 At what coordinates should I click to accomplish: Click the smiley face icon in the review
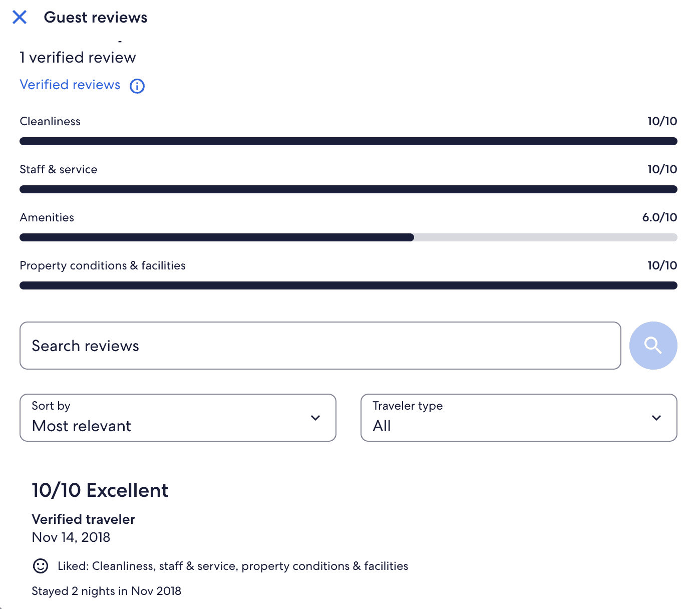pos(41,566)
